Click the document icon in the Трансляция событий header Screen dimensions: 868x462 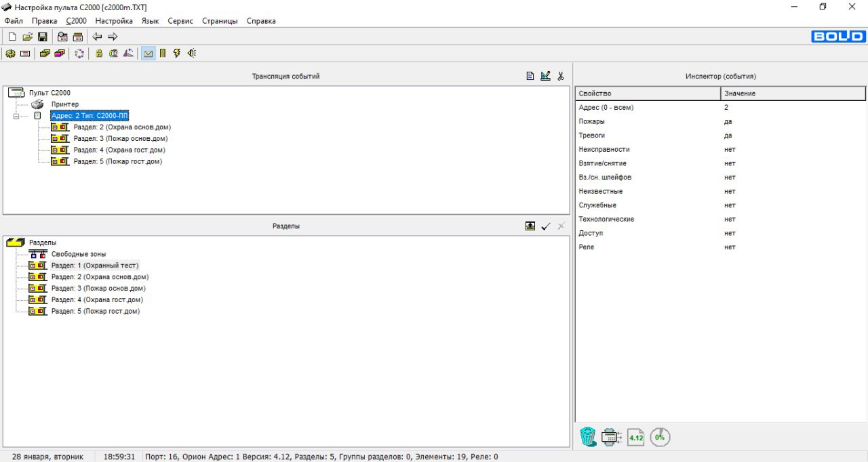(530, 76)
